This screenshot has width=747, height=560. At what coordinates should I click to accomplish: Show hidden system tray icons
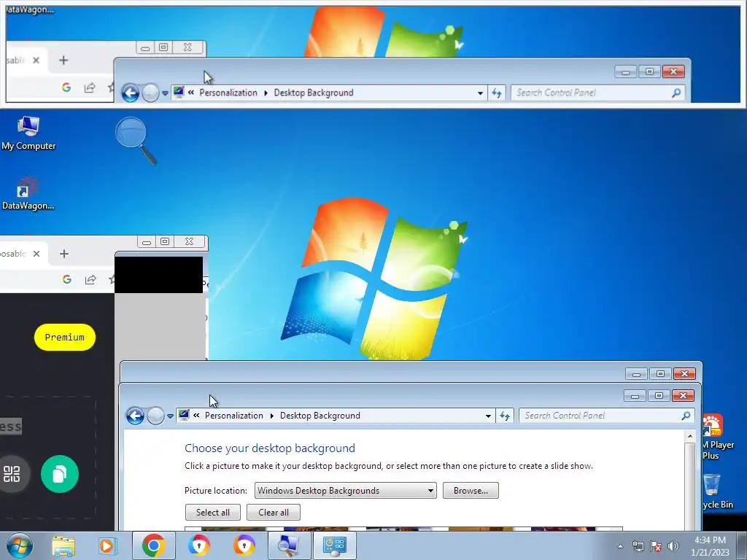pos(620,546)
